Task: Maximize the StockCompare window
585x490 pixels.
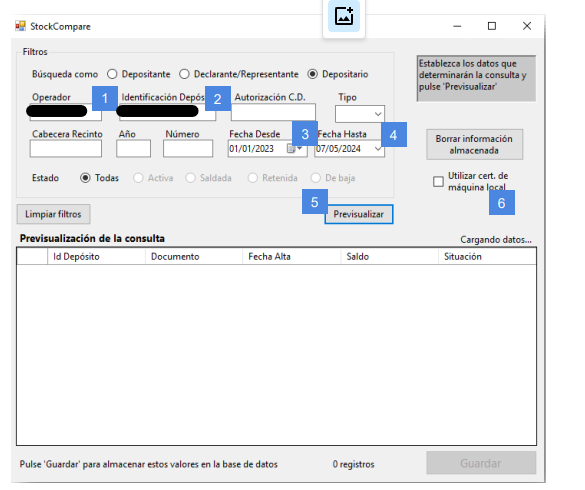Action: pyautogui.click(x=492, y=26)
